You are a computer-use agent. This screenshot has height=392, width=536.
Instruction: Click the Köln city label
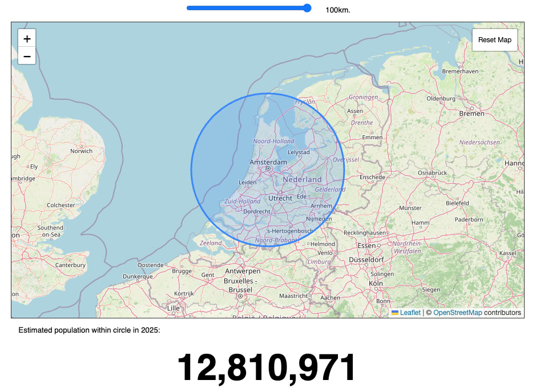[x=376, y=284]
